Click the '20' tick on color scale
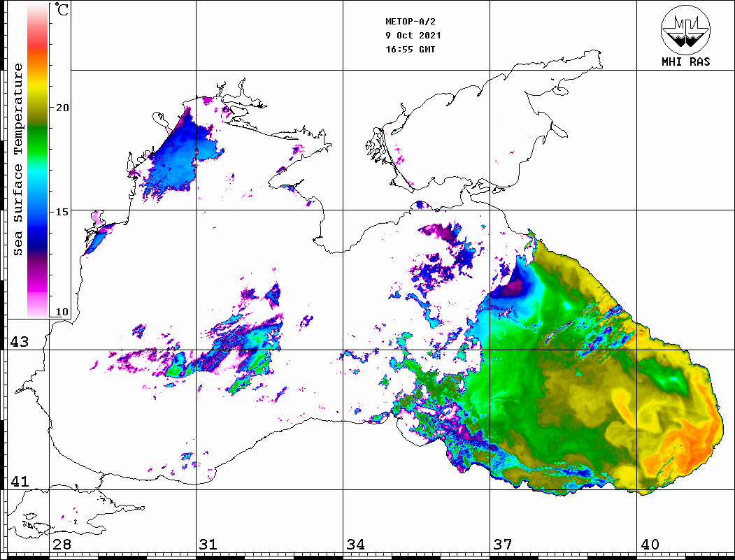Viewport: 735px width, 560px height. click(62, 108)
